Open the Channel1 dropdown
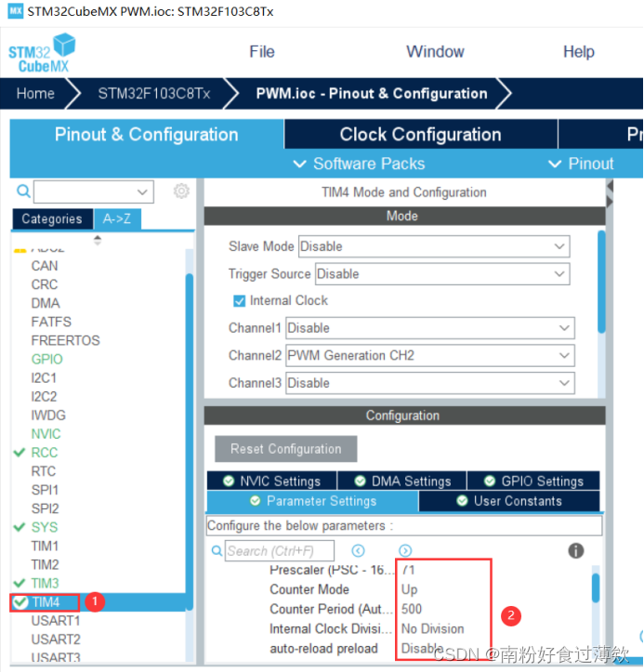Viewport: 644px width, 672px height. pos(430,328)
